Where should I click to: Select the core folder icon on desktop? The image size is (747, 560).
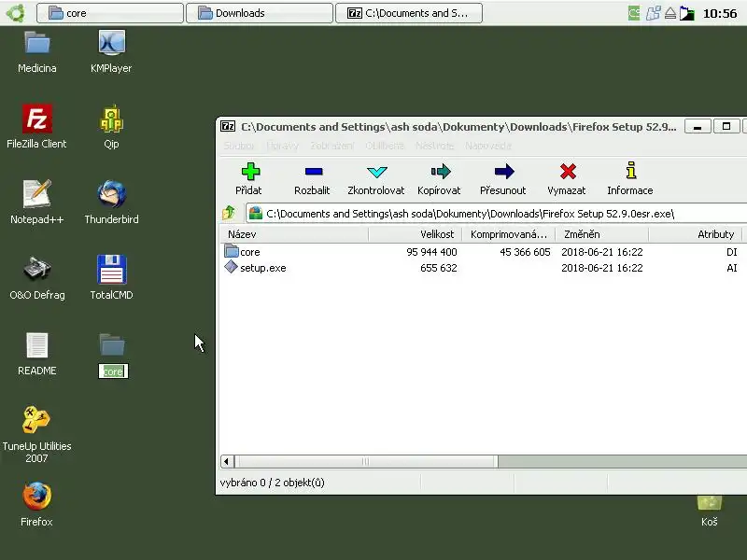(x=112, y=344)
